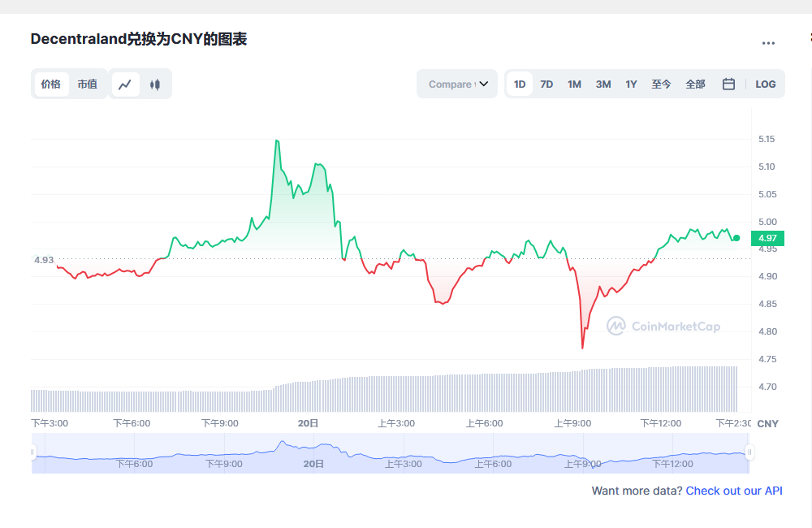Click the 下午3:00 time axis label
812x528 pixels.
(50, 423)
